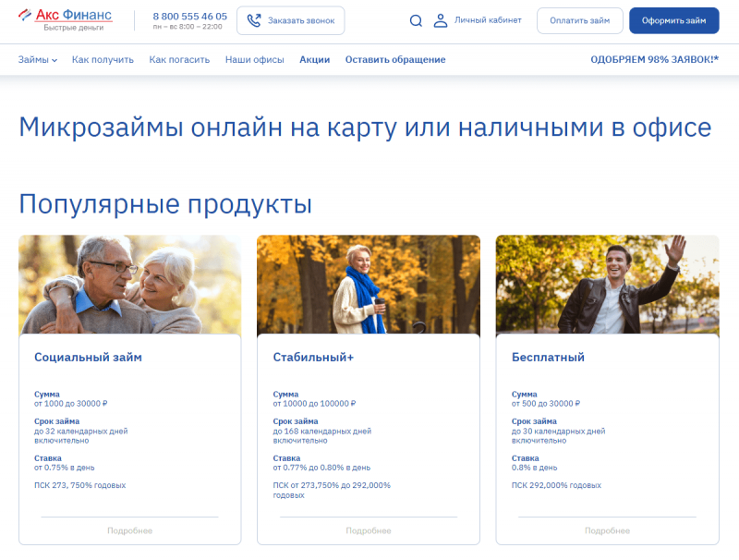This screenshot has height=560, width=739.
Task: Click the Оплатить займ button
Action: pyautogui.click(x=579, y=19)
